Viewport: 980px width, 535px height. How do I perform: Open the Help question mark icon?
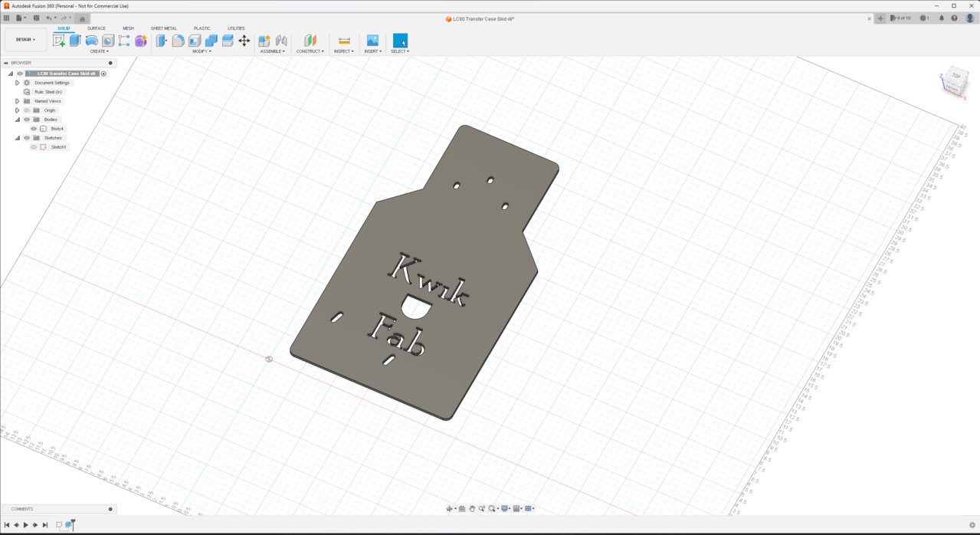pyautogui.click(x=955, y=18)
